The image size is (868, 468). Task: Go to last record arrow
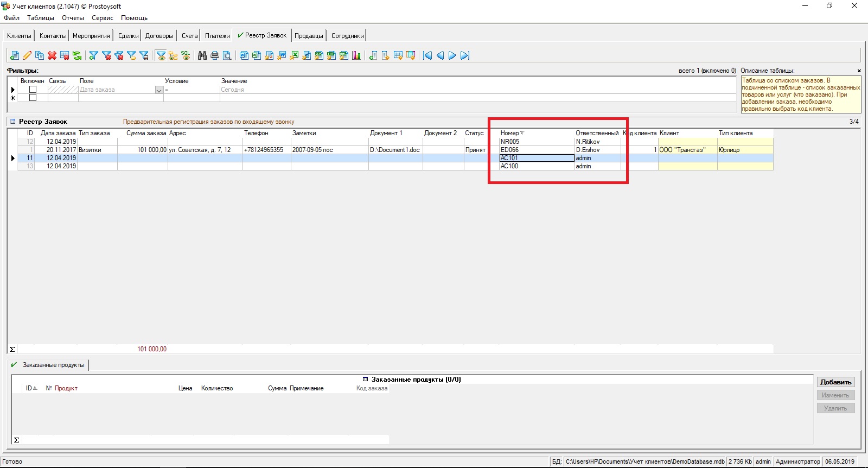click(x=464, y=55)
